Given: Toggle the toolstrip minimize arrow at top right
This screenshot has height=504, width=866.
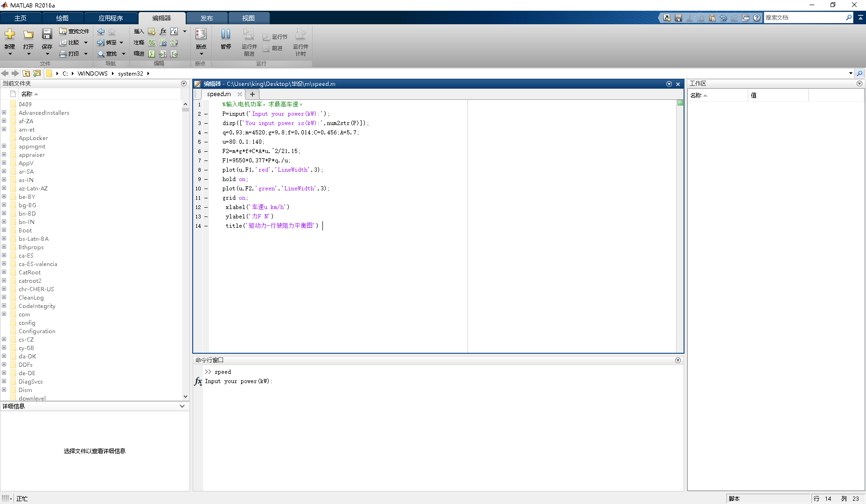Looking at the screenshot, I should pyautogui.click(x=860, y=17).
